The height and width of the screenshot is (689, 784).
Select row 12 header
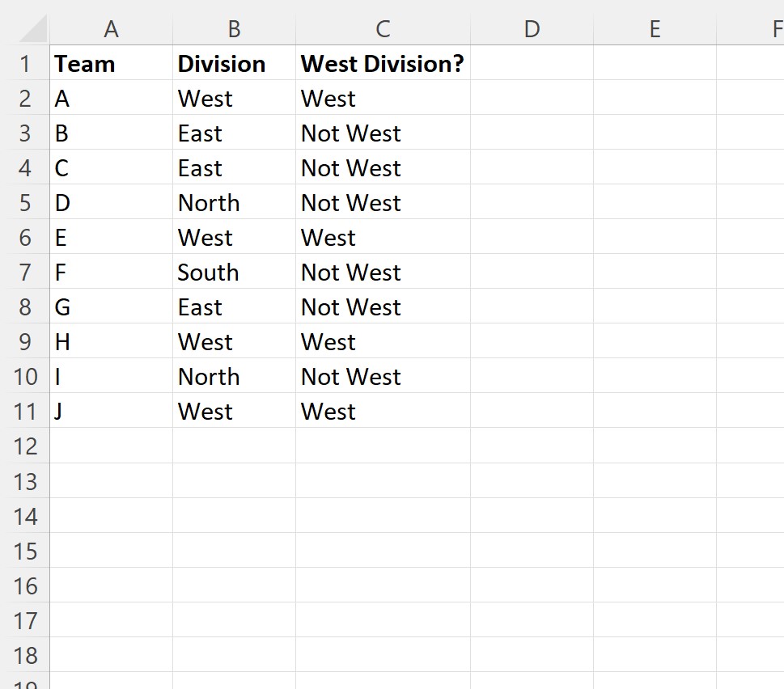(25, 446)
